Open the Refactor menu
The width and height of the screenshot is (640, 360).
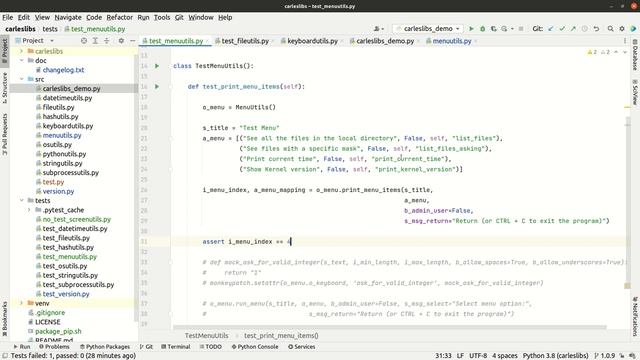click(x=120, y=17)
